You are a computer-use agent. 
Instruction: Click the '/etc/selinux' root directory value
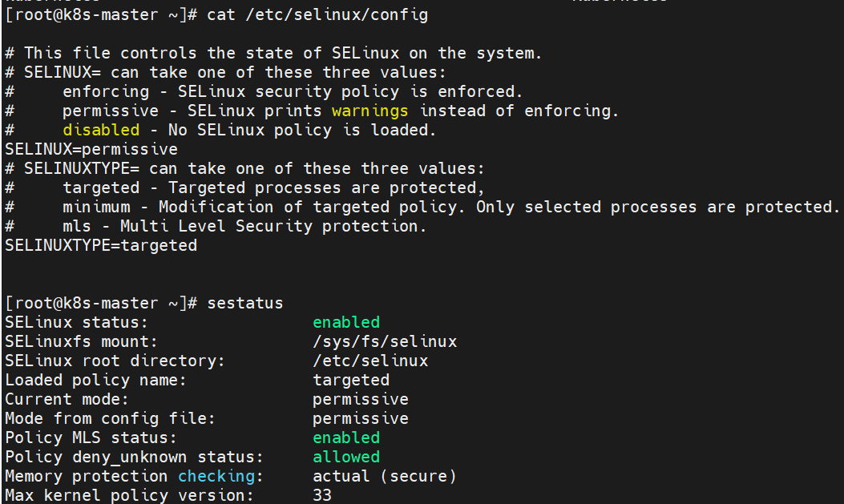coord(370,361)
